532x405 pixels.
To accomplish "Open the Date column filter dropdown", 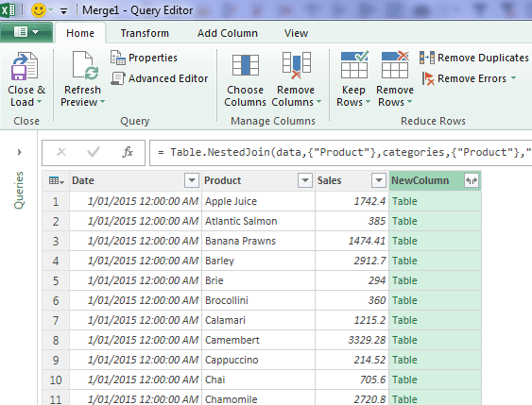I will [x=192, y=180].
